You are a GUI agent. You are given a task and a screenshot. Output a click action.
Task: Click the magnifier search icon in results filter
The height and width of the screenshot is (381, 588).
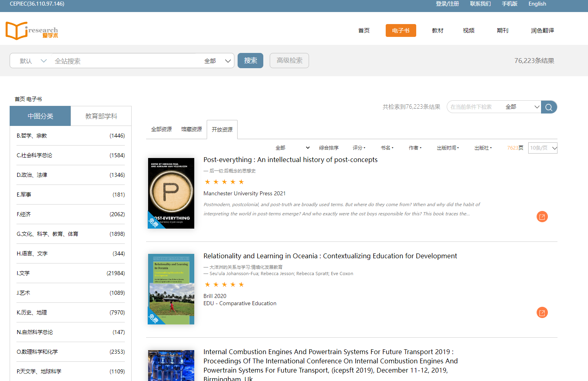click(549, 107)
